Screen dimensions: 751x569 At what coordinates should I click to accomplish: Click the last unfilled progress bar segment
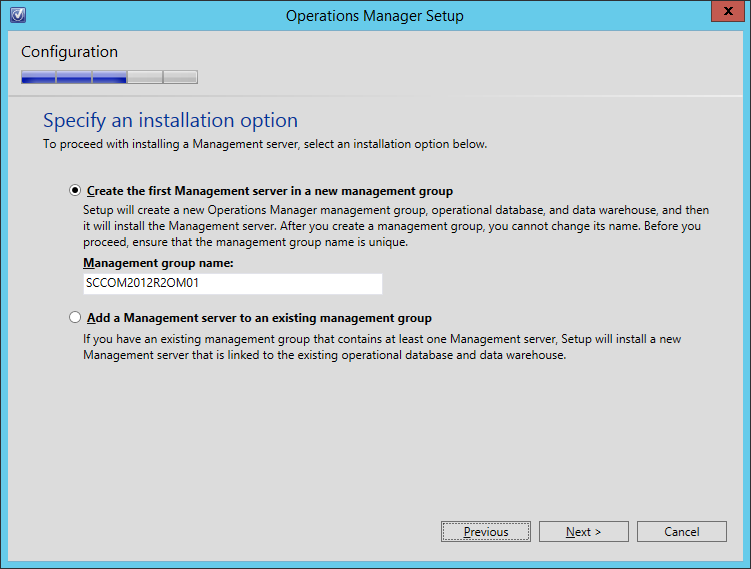tap(180, 77)
